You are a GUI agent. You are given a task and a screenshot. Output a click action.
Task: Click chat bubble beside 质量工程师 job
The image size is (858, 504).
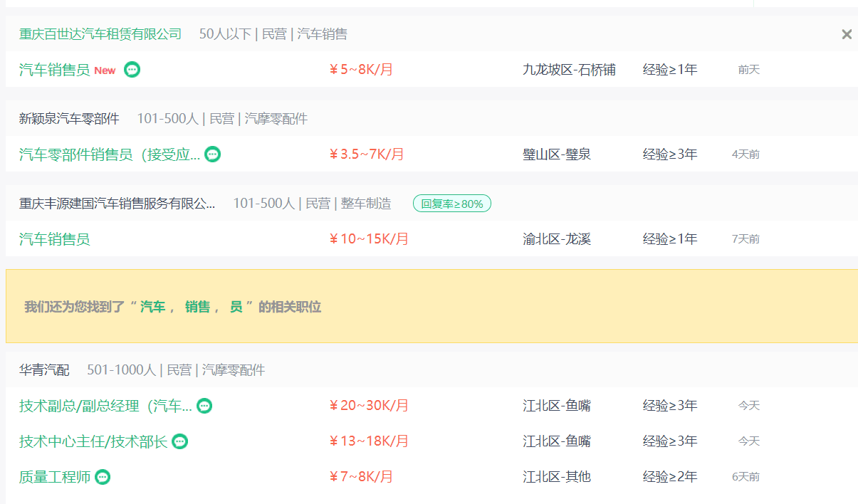(x=103, y=477)
